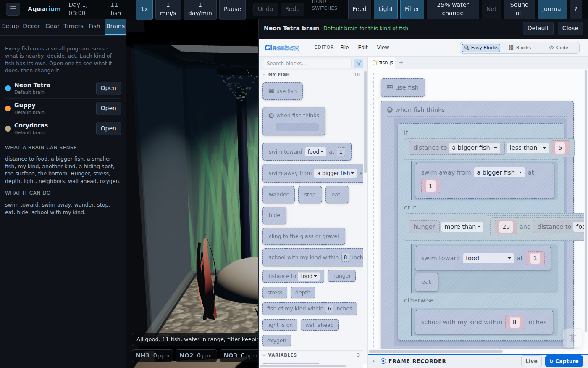This screenshot has width=588, height=368.
Task: Click the gear icon on the palette 'when fish thinks' block
Action: click(x=271, y=116)
